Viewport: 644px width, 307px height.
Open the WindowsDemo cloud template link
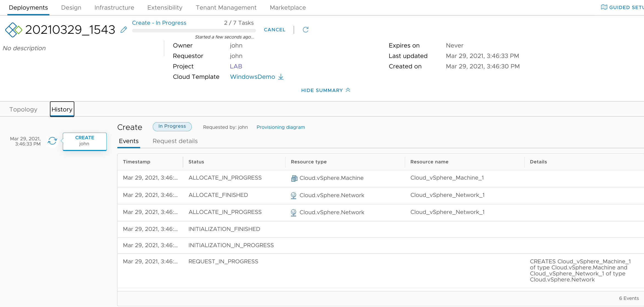click(x=252, y=77)
